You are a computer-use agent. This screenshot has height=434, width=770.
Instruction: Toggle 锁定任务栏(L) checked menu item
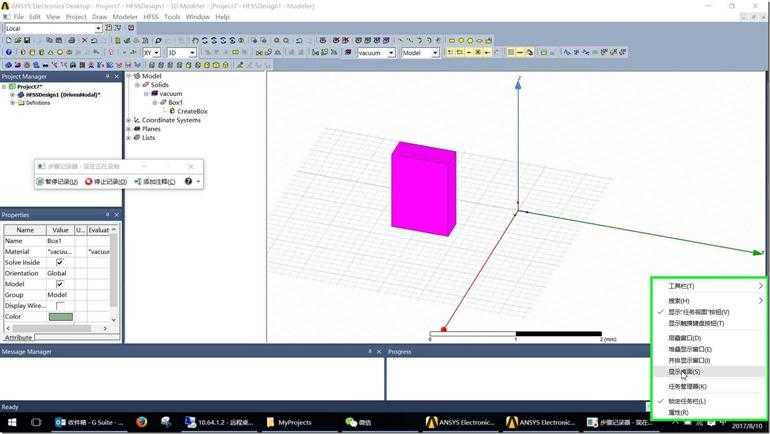687,401
